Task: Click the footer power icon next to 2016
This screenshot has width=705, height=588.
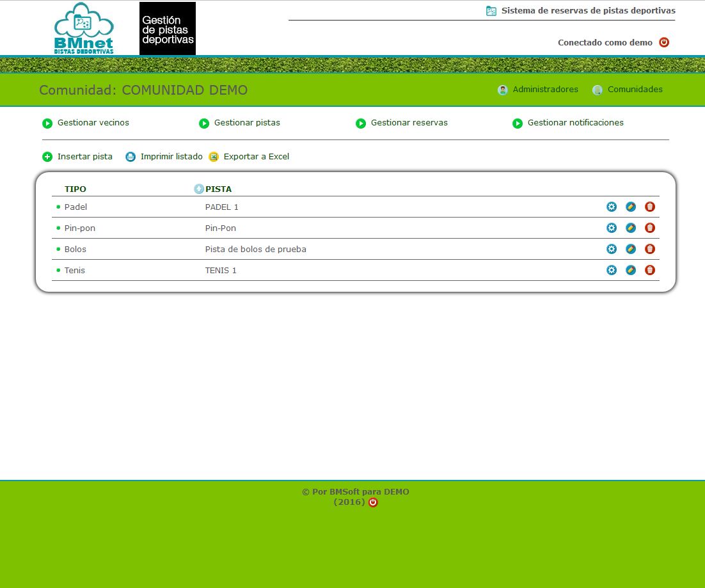Action: tap(374, 502)
